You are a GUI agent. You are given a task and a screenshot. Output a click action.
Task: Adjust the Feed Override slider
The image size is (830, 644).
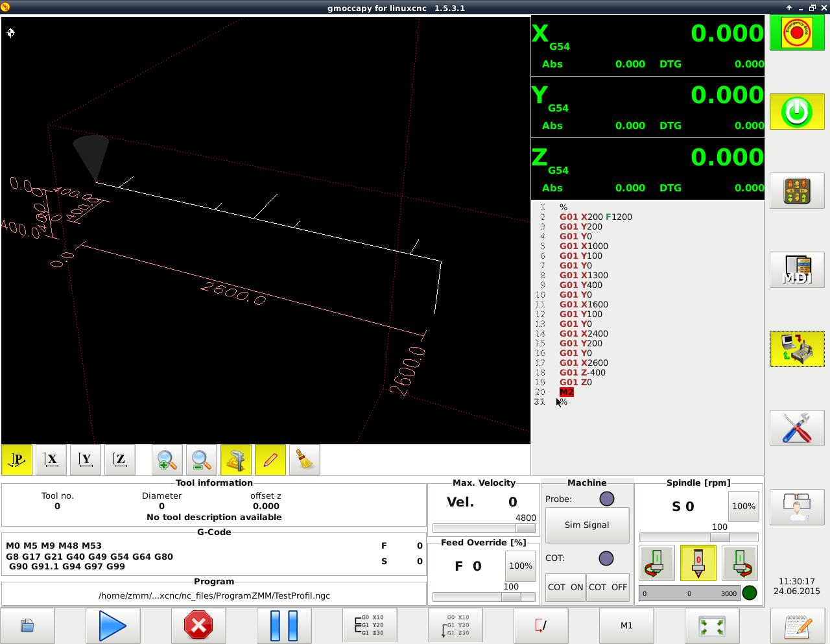[484, 597]
